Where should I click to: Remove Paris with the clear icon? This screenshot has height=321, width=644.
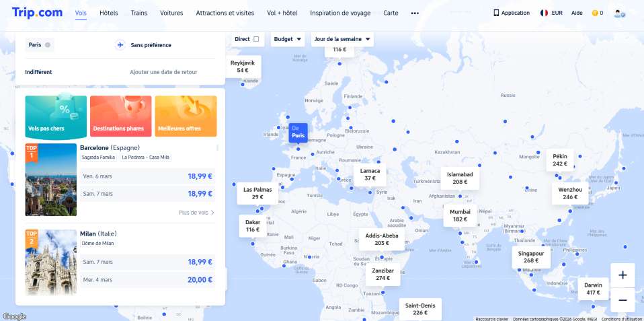pos(48,45)
